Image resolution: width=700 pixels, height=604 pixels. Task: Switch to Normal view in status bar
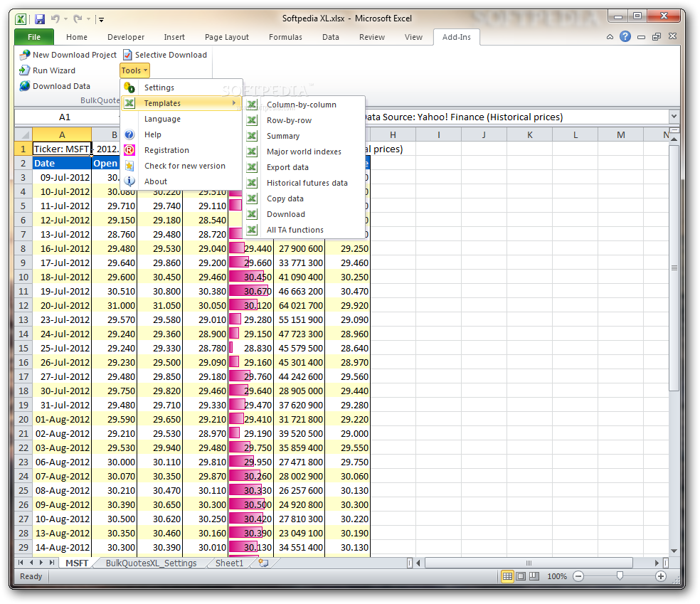[508, 576]
